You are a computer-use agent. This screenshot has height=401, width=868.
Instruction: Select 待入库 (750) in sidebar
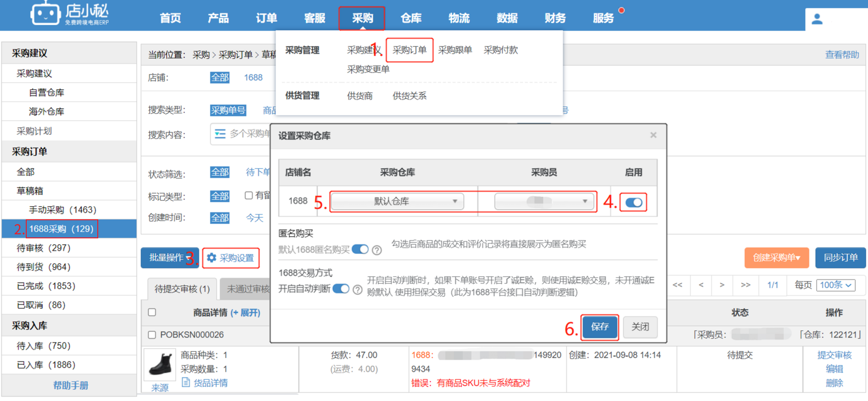(x=69, y=346)
